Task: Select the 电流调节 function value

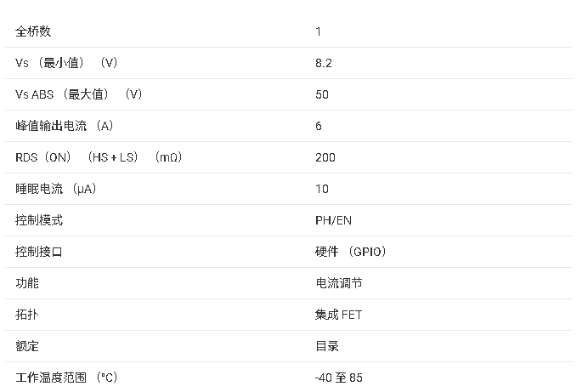Action: tap(338, 283)
